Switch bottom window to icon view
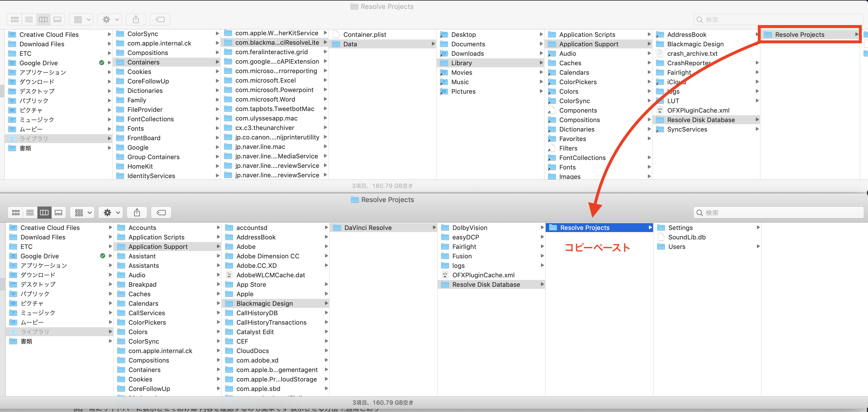The width and height of the screenshot is (868, 412). (x=16, y=212)
